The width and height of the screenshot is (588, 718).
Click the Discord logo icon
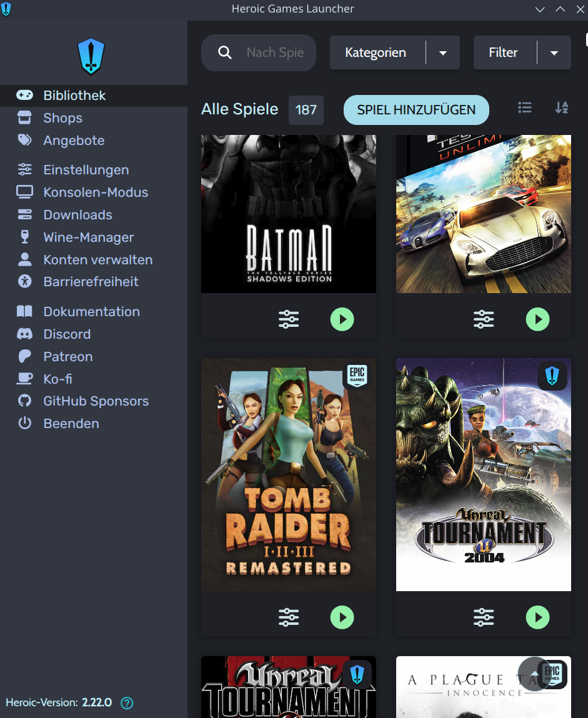(x=25, y=334)
